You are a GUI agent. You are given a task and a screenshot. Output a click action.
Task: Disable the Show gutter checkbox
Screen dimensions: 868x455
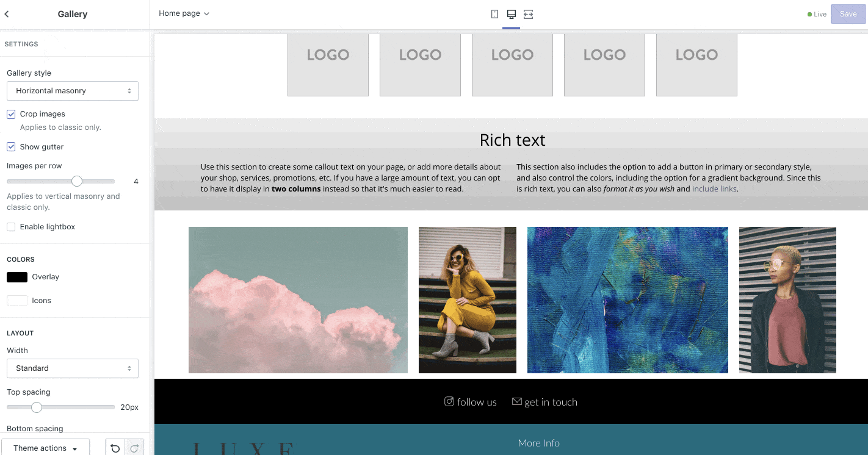pos(11,147)
